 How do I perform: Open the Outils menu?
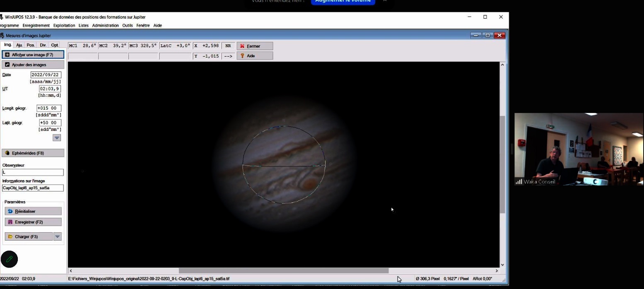coord(127,25)
